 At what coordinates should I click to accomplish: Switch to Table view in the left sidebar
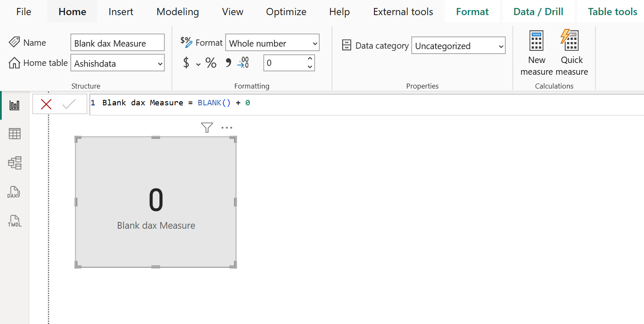[x=14, y=133]
